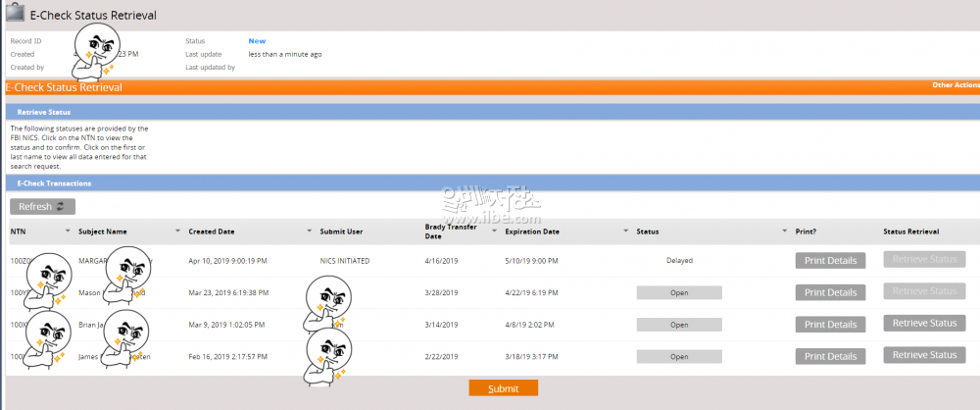Open the Subject Name column sort arrow
This screenshot has width=980, height=410.
point(177,231)
